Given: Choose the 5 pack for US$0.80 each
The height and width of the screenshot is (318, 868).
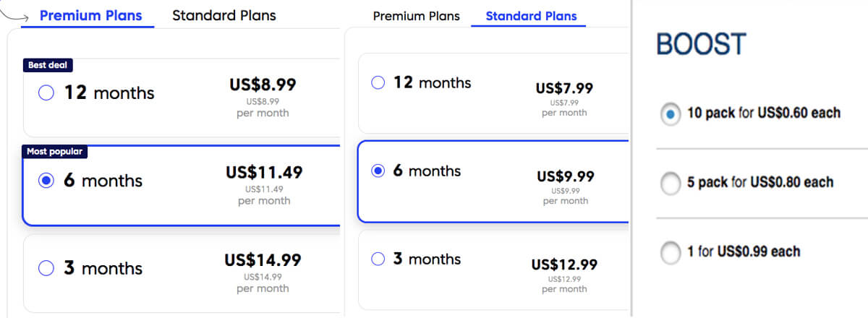Looking at the screenshot, I should point(671,183).
